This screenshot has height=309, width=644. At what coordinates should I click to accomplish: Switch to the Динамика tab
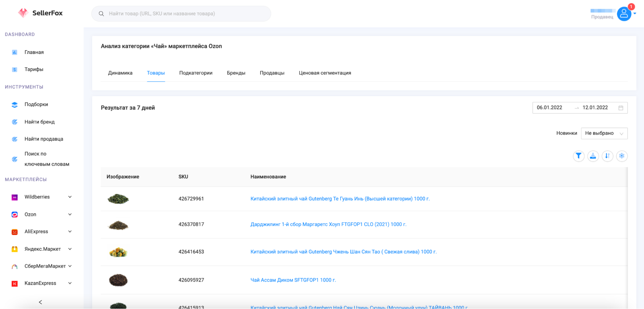click(120, 73)
